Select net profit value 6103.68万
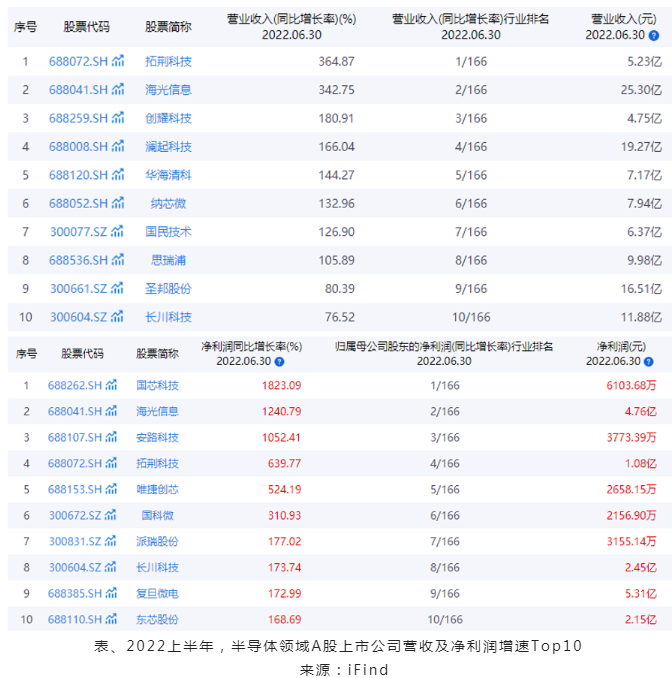Screen dimensions: 672x678 tap(631, 385)
